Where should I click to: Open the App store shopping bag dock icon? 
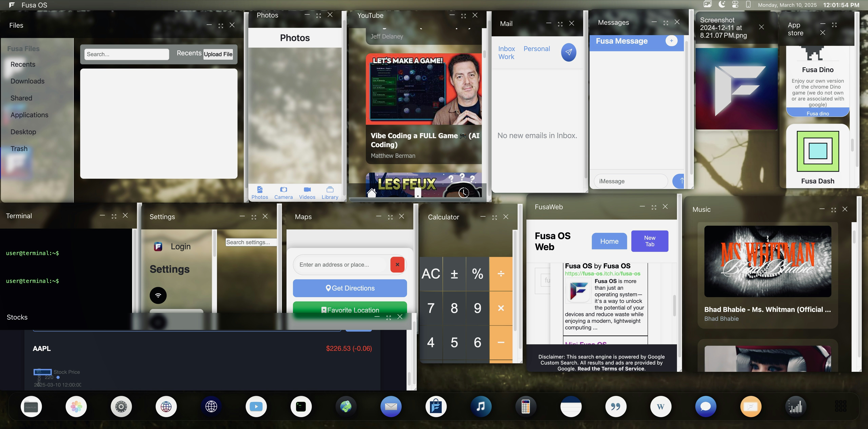click(436, 406)
